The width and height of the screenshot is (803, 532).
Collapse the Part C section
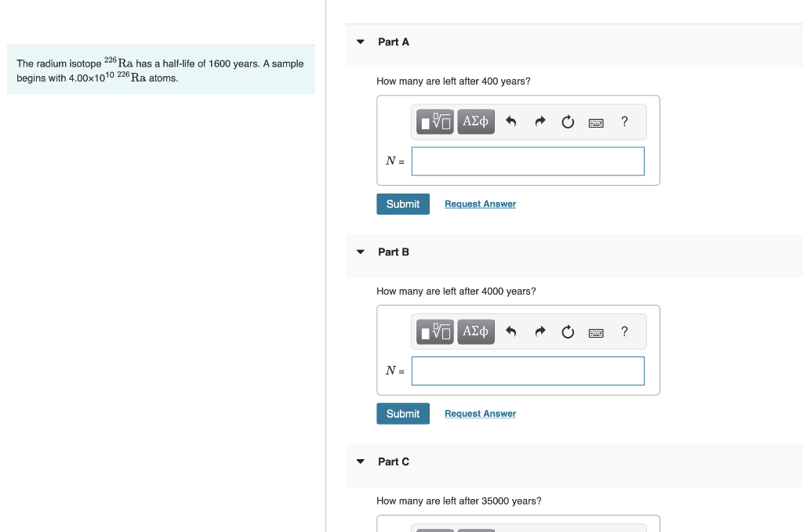tap(361, 461)
